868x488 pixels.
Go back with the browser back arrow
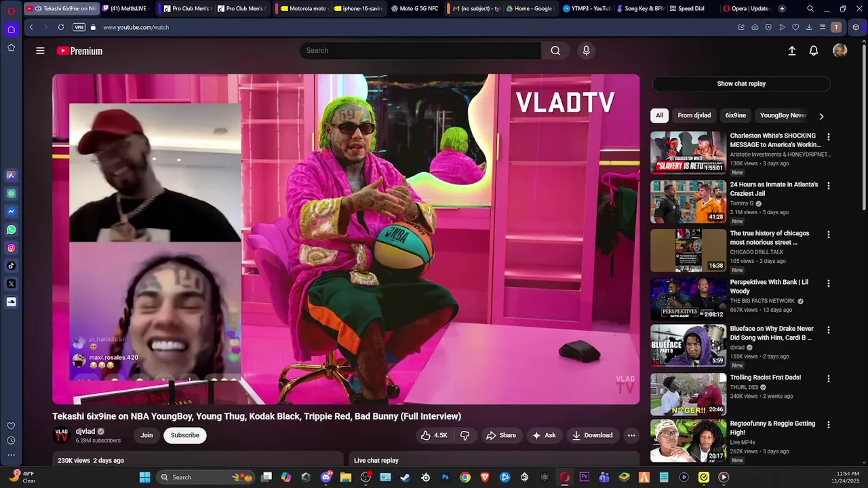pos(31,27)
